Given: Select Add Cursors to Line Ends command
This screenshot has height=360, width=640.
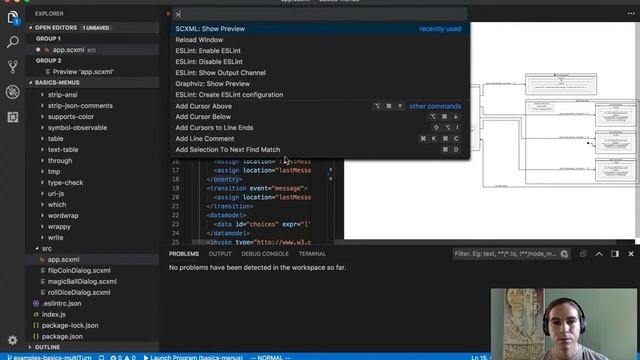Looking at the screenshot, I should point(320,128).
